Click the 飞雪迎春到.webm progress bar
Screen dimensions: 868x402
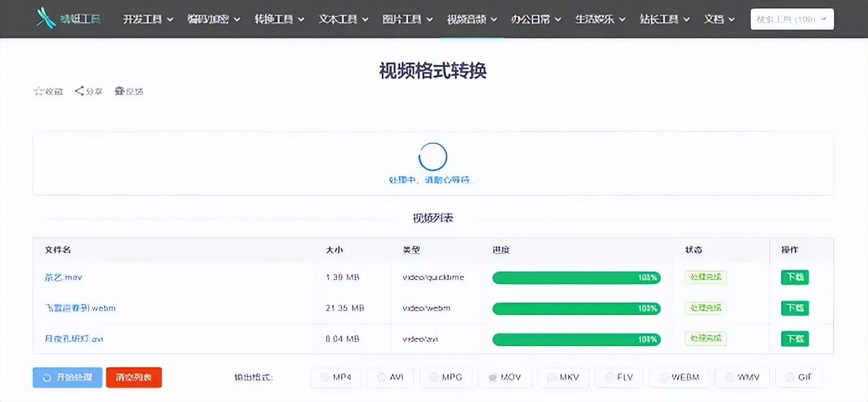[x=577, y=308]
